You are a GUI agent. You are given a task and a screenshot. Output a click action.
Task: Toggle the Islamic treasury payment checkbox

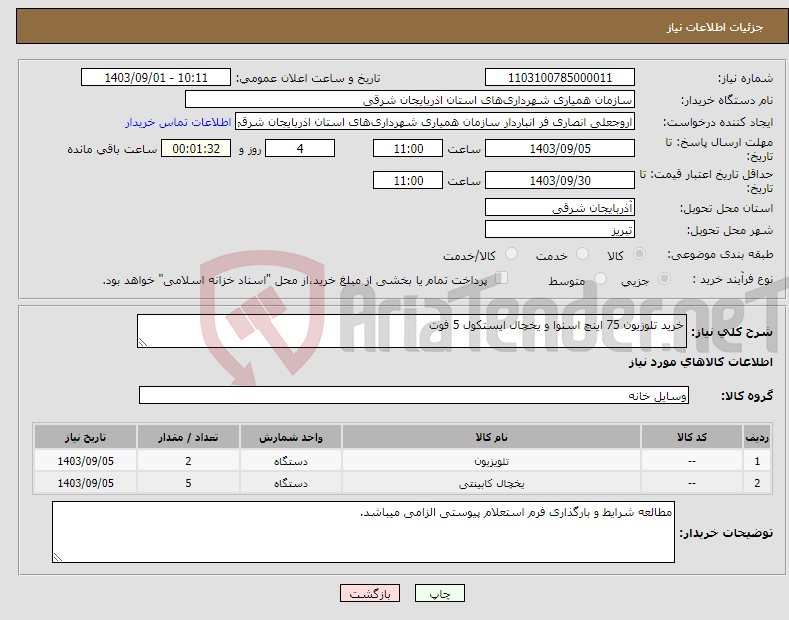501,278
